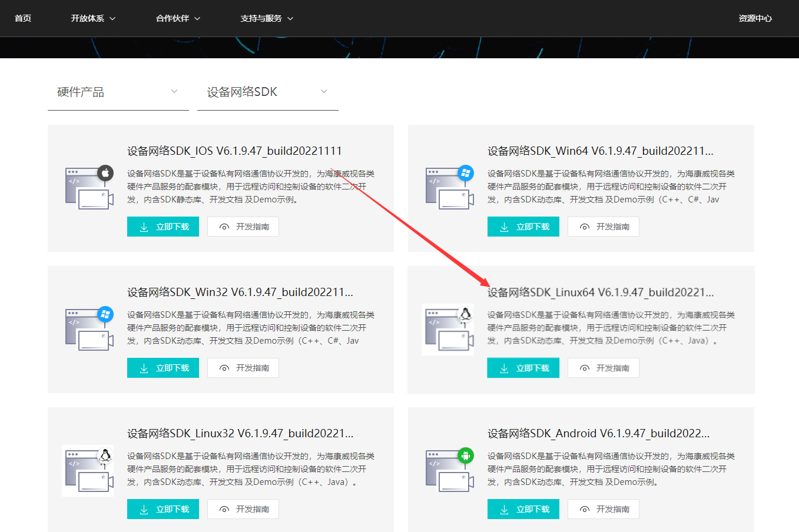Click the IOS SDK description text
The width and height of the screenshot is (799, 532).
point(251,187)
